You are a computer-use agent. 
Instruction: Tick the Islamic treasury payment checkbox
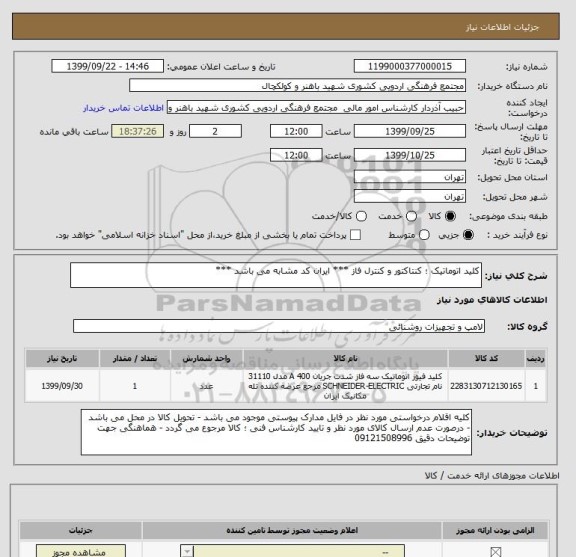point(355,235)
